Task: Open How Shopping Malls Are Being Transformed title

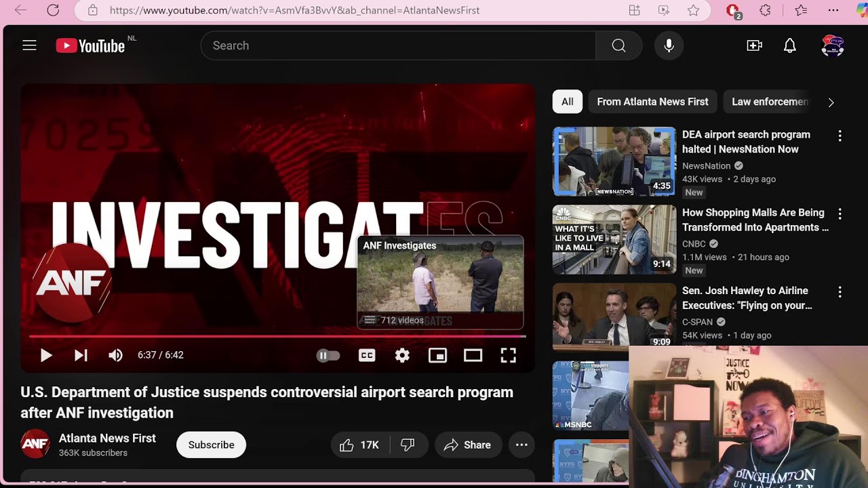Action: point(755,220)
